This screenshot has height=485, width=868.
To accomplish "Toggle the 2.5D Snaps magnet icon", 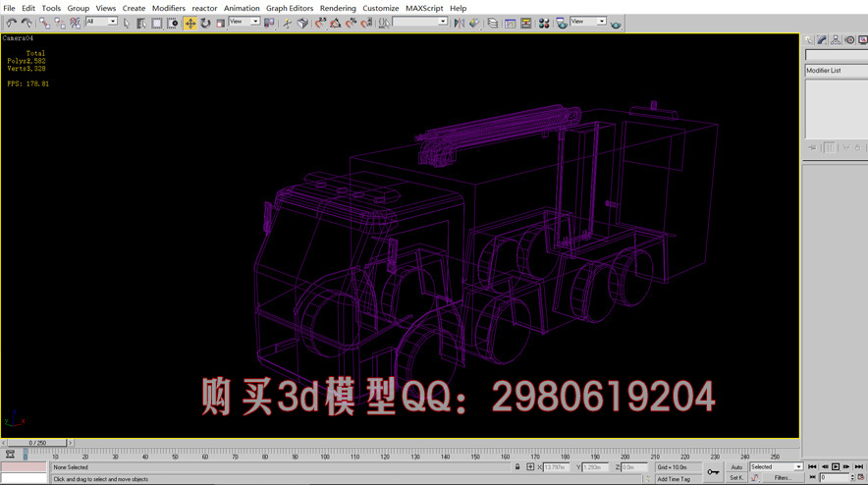I will coord(320,23).
